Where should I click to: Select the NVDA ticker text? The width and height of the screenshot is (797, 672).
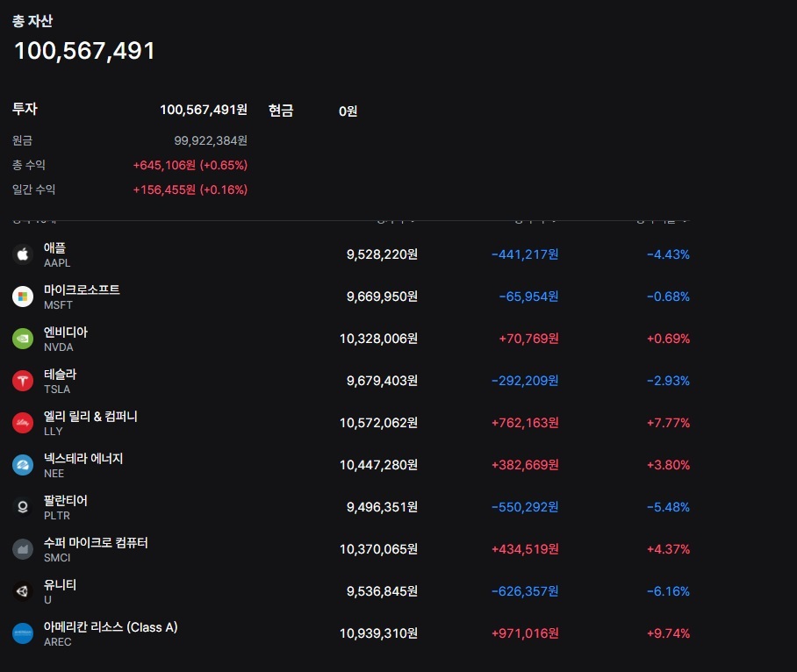[59, 347]
